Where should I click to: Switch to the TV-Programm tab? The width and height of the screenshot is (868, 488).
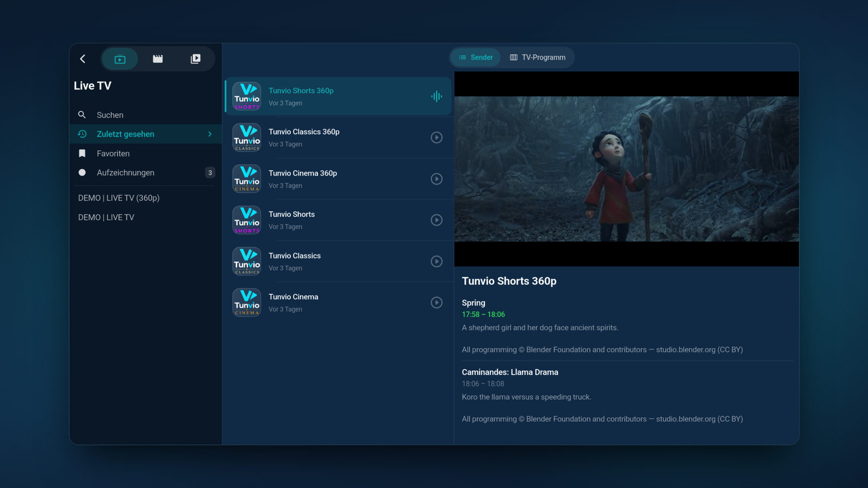(x=538, y=57)
